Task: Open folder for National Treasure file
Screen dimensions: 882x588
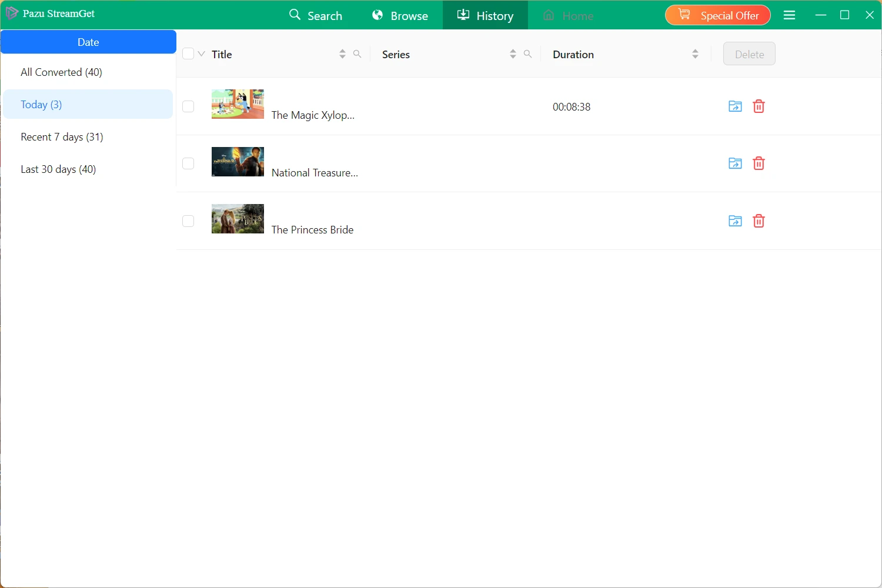Action: click(735, 163)
